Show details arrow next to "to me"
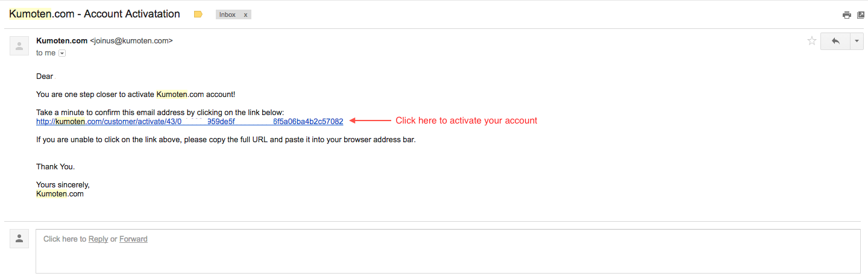 62,53
